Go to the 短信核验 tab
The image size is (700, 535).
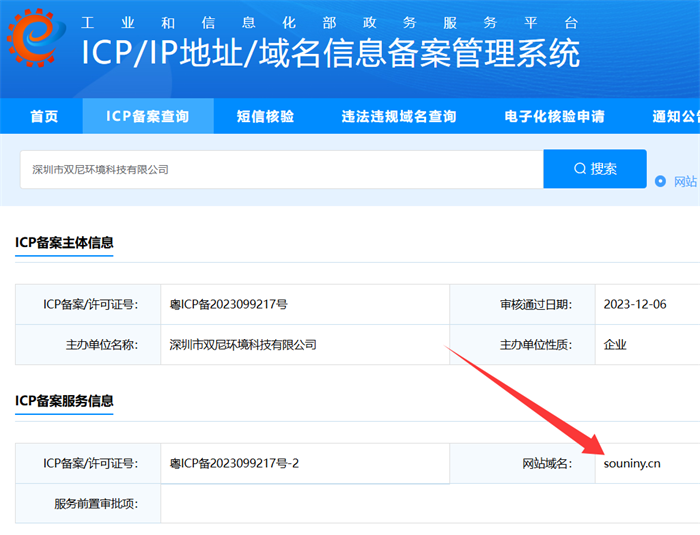pyautogui.click(x=265, y=116)
